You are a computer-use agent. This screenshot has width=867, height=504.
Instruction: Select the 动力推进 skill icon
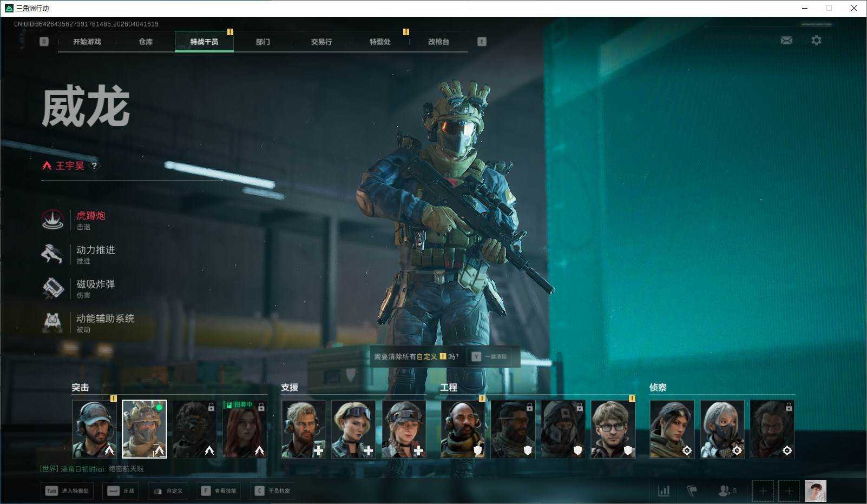click(52, 254)
